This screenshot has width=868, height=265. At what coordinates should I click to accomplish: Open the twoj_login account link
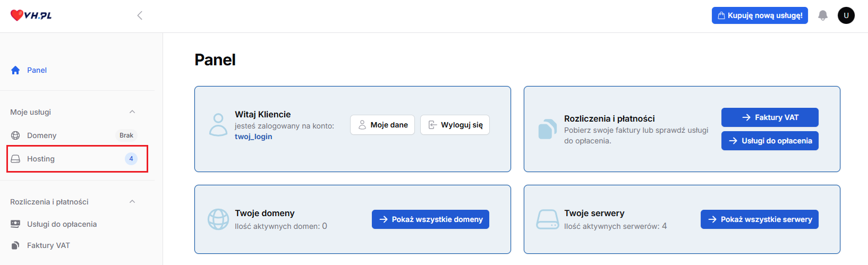[253, 136]
